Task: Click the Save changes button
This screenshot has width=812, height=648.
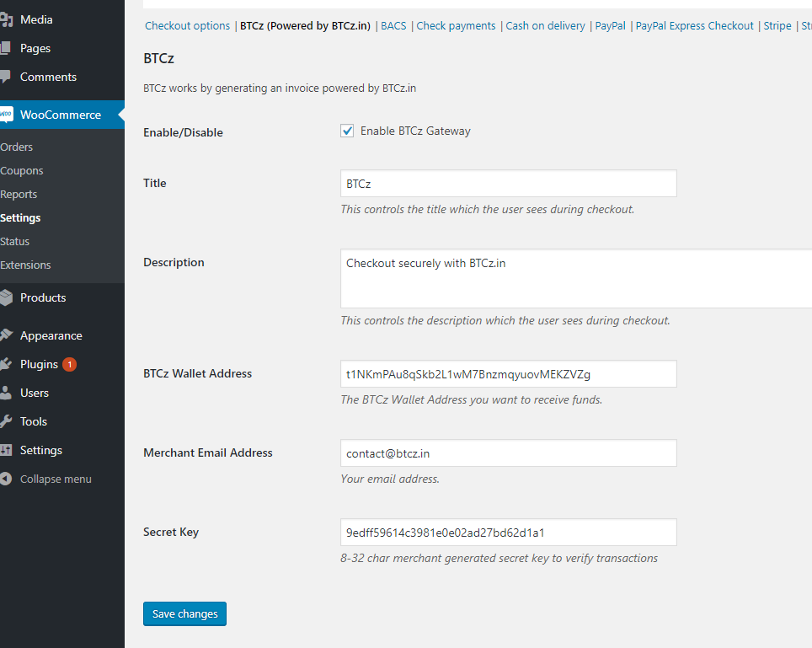Action: coord(184,613)
